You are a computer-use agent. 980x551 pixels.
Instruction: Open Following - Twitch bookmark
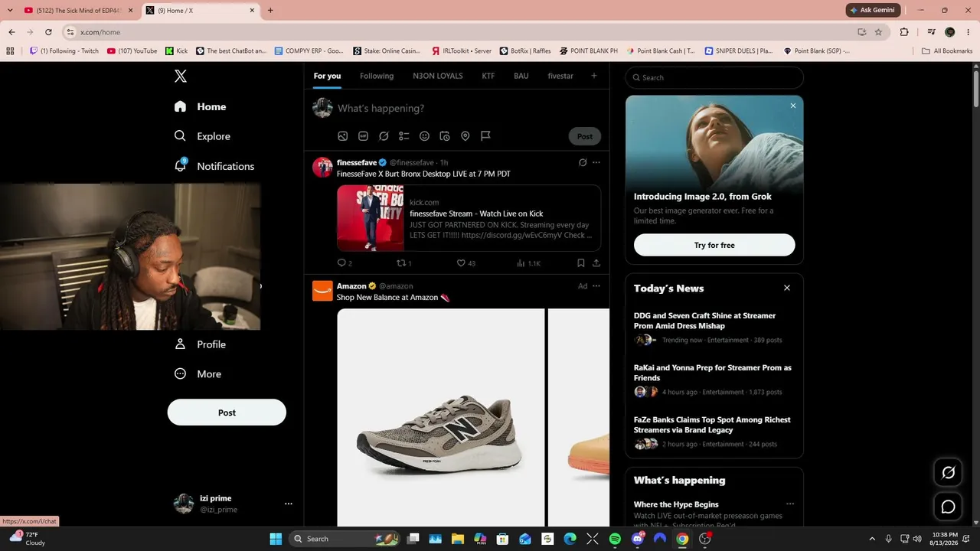tap(64, 51)
